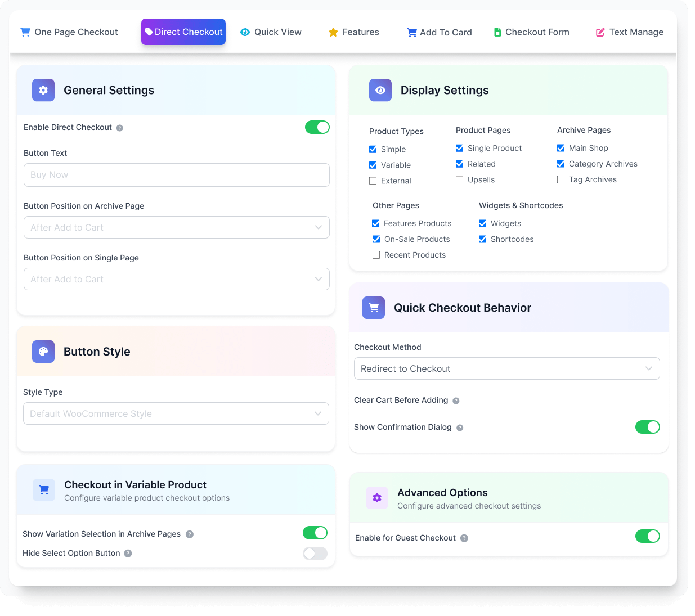Uncheck the Related product pages checkbox
The image size is (695, 616).
coord(459,164)
